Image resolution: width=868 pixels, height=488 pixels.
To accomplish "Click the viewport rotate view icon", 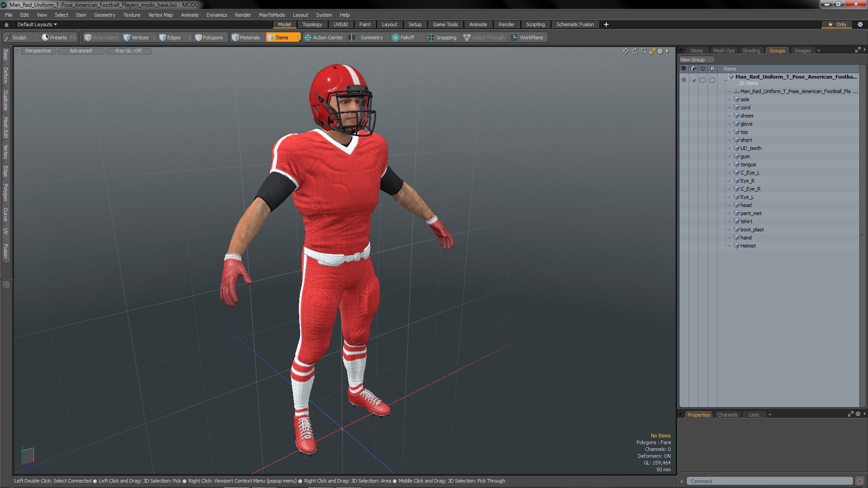I will pyautogui.click(x=635, y=51).
